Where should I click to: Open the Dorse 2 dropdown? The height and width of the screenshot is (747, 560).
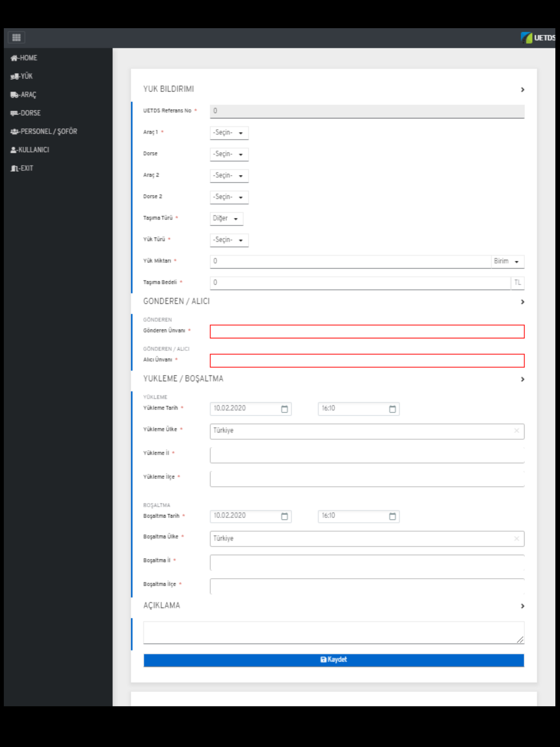click(229, 197)
